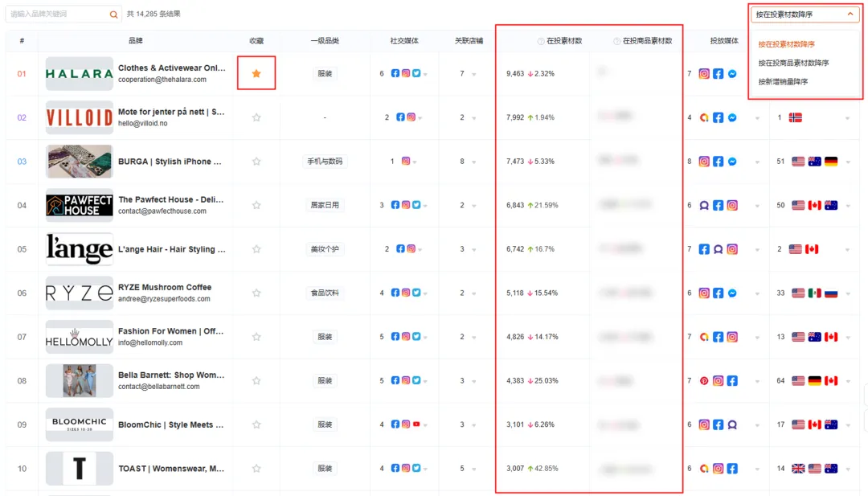Open TOAST | Womenswear brand link
The width and height of the screenshot is (868, 496).
171,469
